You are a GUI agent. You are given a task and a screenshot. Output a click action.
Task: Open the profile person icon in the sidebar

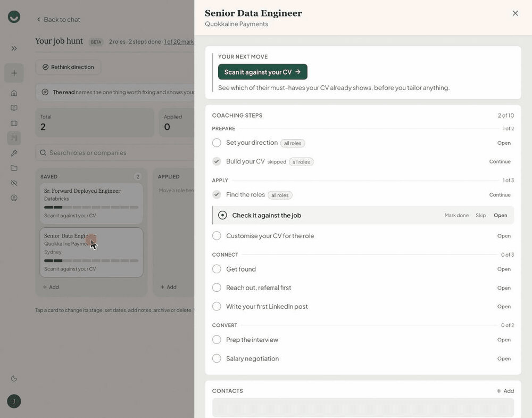click(14, 198)
